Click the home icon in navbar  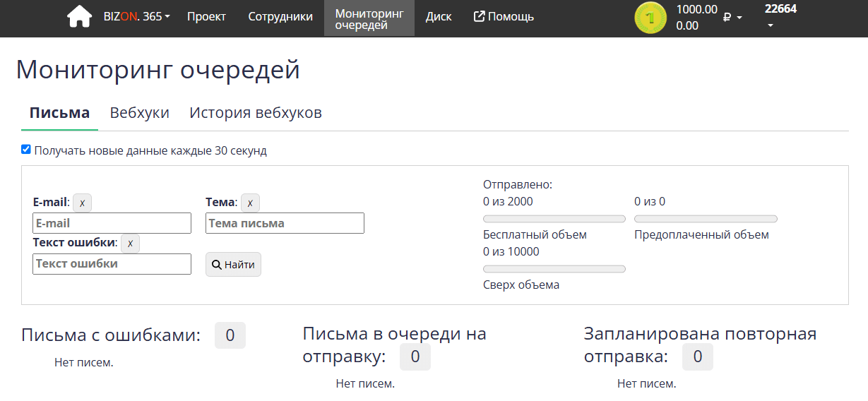79,17
